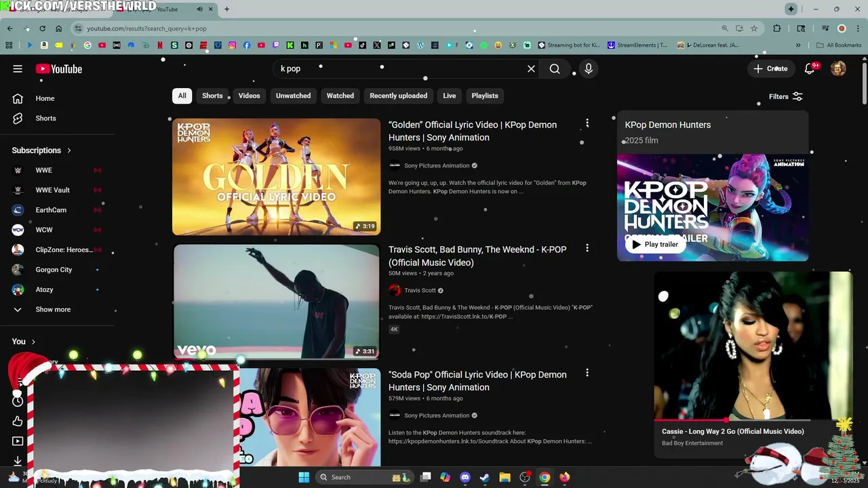This screenshot has height=488, width=868.
Task: Select the Live filter chip
Action: [x=450, y=96]
